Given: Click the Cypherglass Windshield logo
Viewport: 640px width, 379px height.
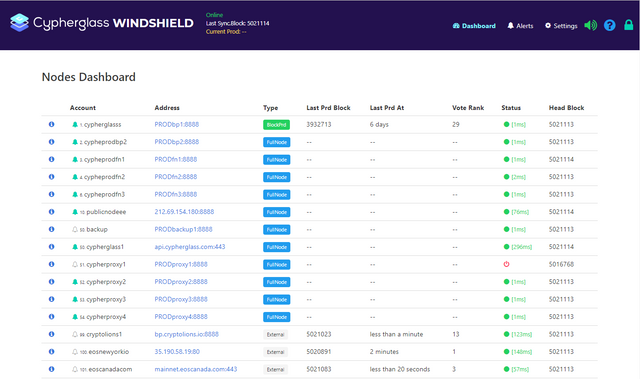Looking at the screenshot, I should 102,23.
